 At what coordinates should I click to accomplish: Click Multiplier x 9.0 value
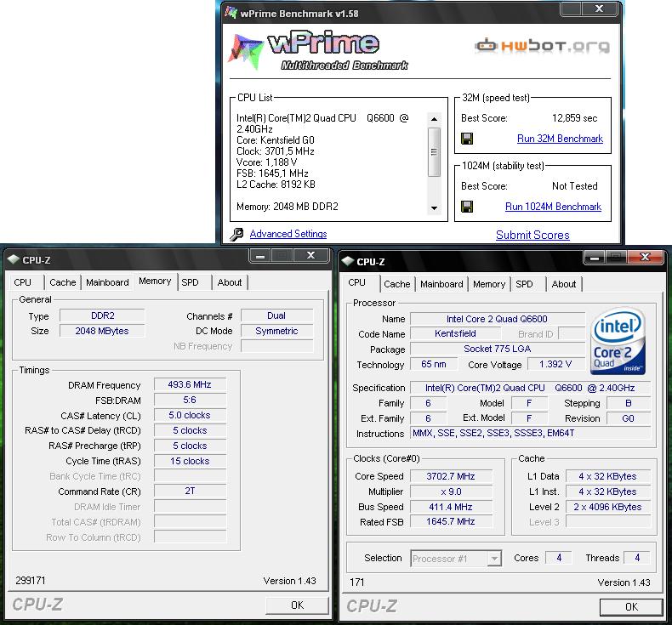[x=451, y=491]
